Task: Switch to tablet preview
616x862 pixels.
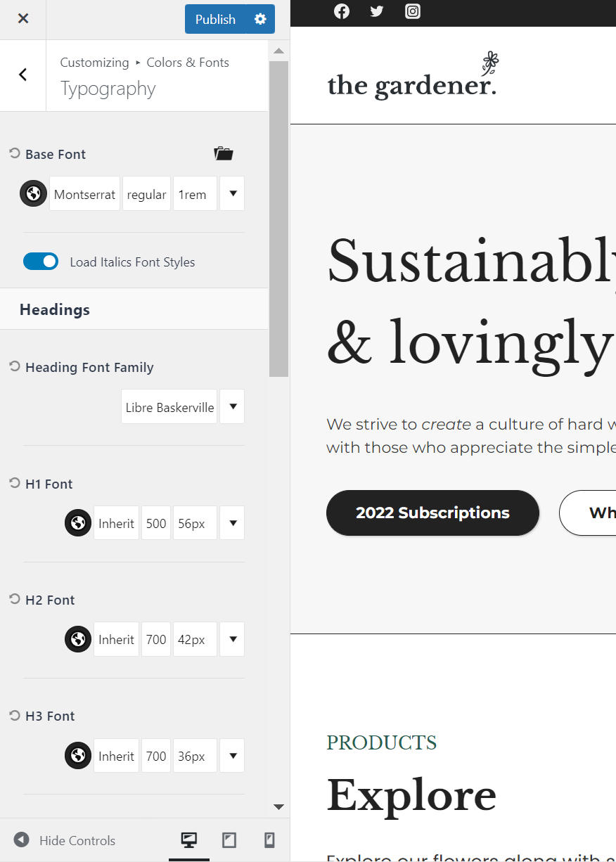Action: (229, 840)
